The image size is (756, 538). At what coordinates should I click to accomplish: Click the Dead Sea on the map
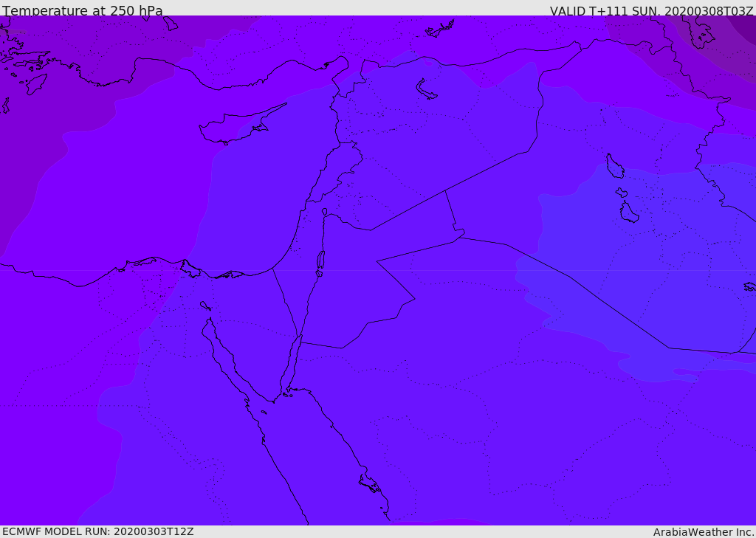(x=320, y=261)
